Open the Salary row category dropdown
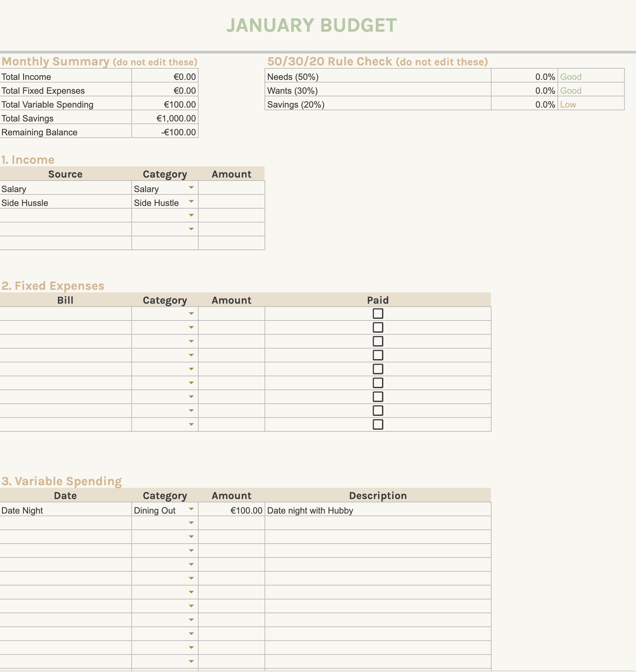The image size is (636, 672). tap(191, 187)
